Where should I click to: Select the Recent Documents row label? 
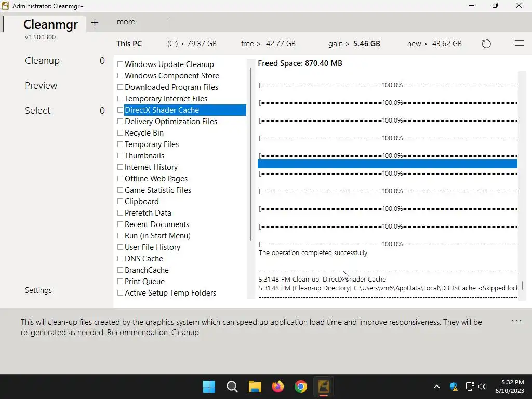pyautogui.click(x=157, y=224)
